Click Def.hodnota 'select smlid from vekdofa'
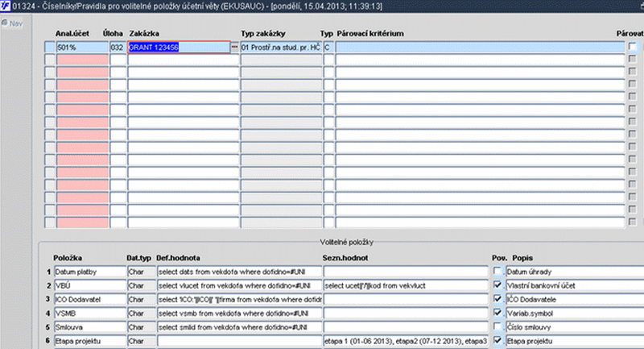Screen dimensions: 644x349 (239, 327)
